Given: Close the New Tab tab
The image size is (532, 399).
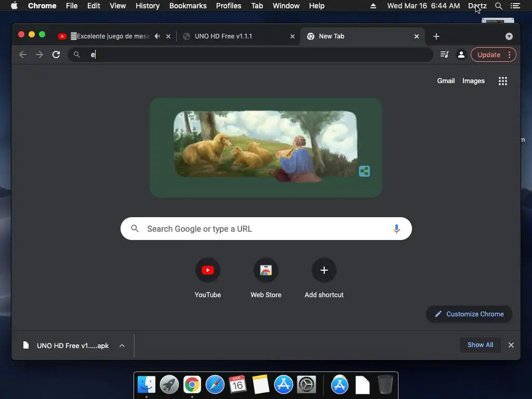Looking at the screenshot, I should pos(417,36).
